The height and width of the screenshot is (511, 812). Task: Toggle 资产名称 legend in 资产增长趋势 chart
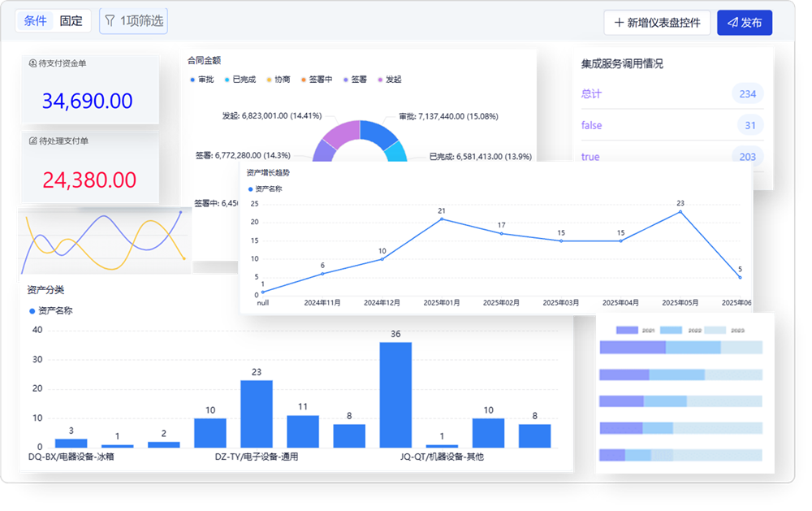coord(266,189)
